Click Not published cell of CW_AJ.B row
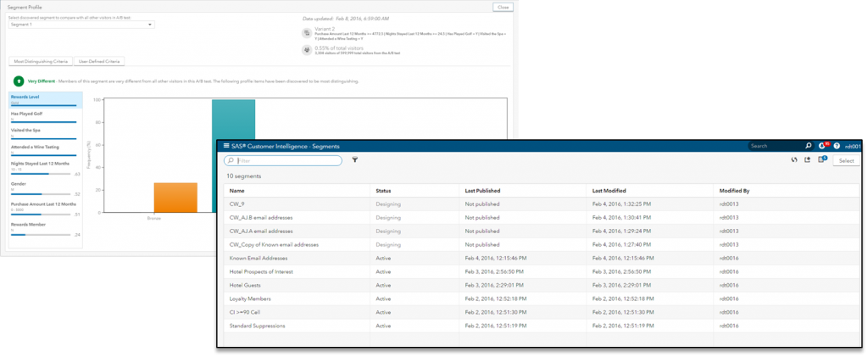868x357 pixels. (482, 218)
